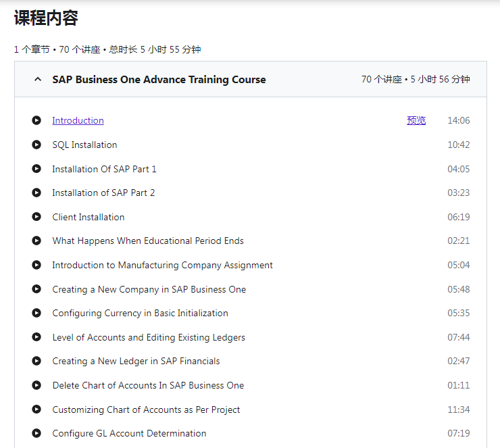This screenshot has width=500, height=448.
Task: Select the Installation of SAP Part 2 title
Action: click(x=103, y=193)
